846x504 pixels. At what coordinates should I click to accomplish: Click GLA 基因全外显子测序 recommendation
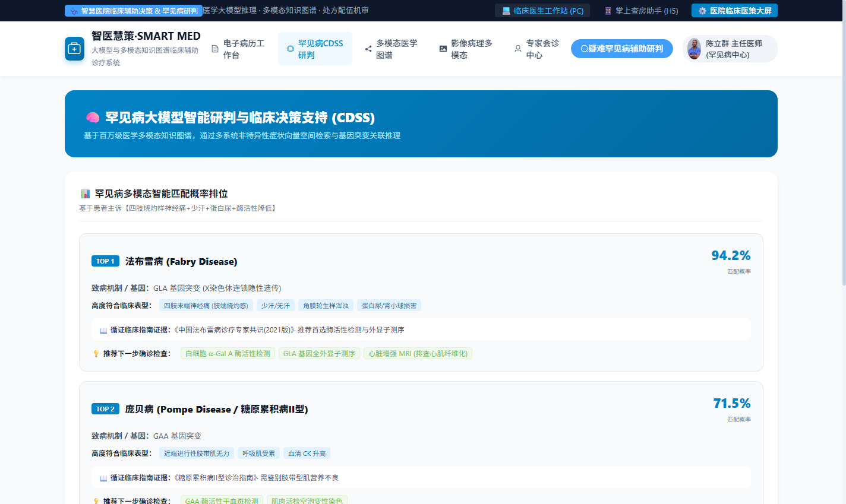click(319, 354)
